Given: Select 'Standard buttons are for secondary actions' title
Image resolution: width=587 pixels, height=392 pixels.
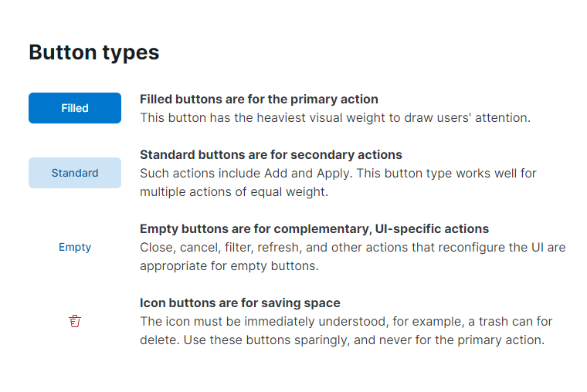Looking at the screenshot, I should [x=271, y=154].
